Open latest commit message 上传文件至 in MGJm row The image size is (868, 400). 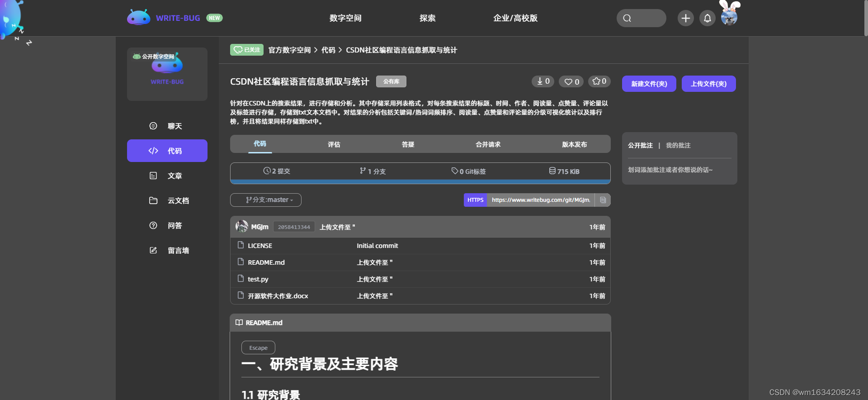point(337,227)
